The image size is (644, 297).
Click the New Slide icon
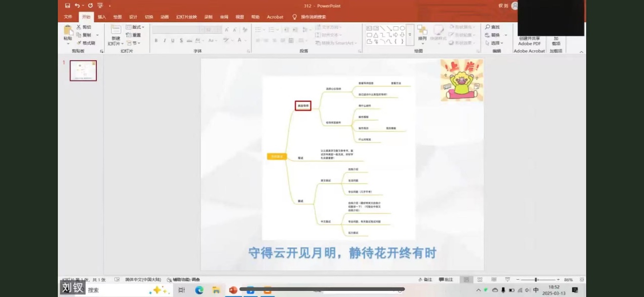tap(116, 30)
